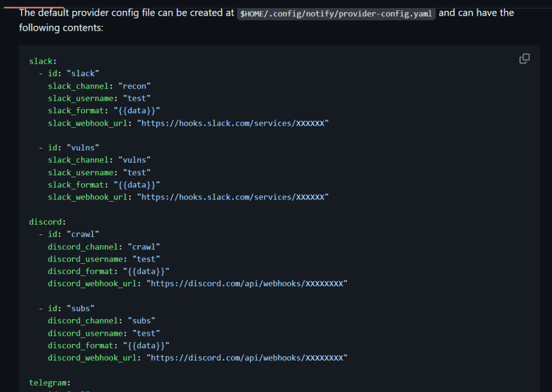Click discord_format line below the subs channel

coord(108,346)
